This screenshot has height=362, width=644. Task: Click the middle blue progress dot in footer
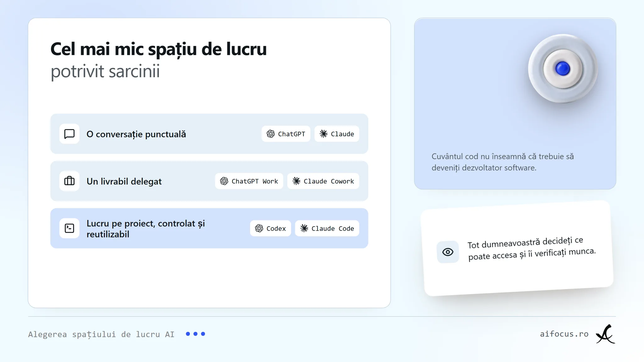pyautogui.click(x=196, y=334)
